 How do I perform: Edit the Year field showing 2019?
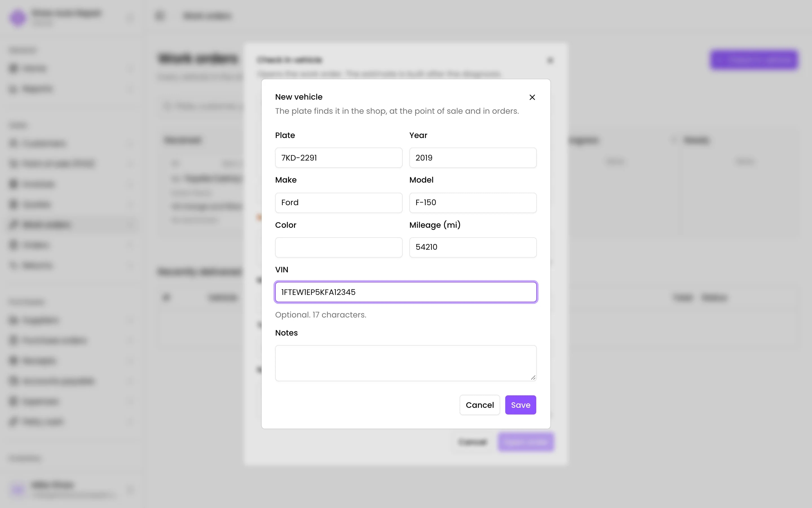coord(473,157)
